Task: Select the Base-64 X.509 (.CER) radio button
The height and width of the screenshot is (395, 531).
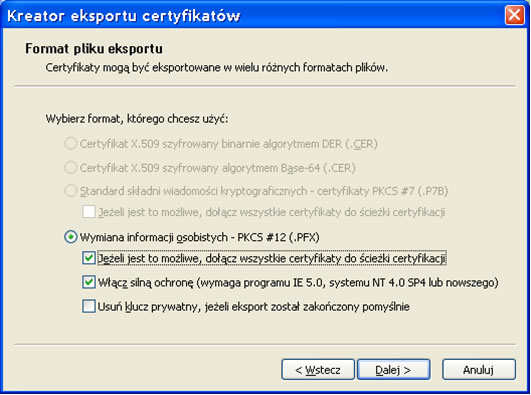Action: tap(70, 168)
